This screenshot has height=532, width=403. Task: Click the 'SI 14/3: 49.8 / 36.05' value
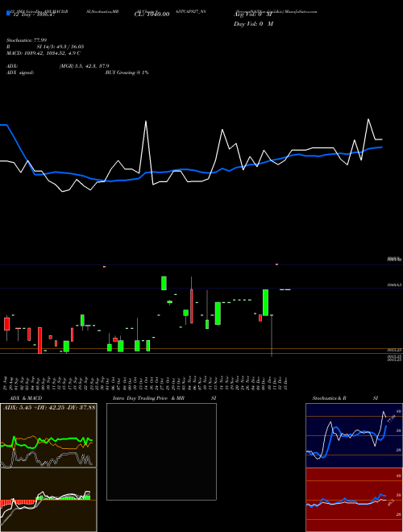60,47
